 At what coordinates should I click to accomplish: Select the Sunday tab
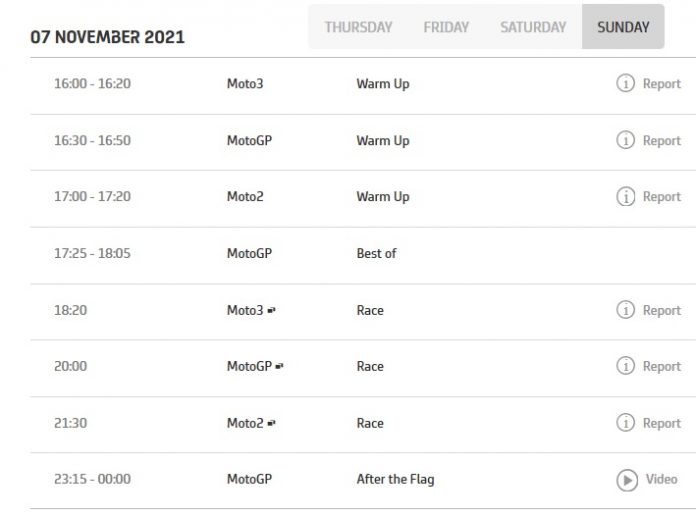(x=623, y=27)
